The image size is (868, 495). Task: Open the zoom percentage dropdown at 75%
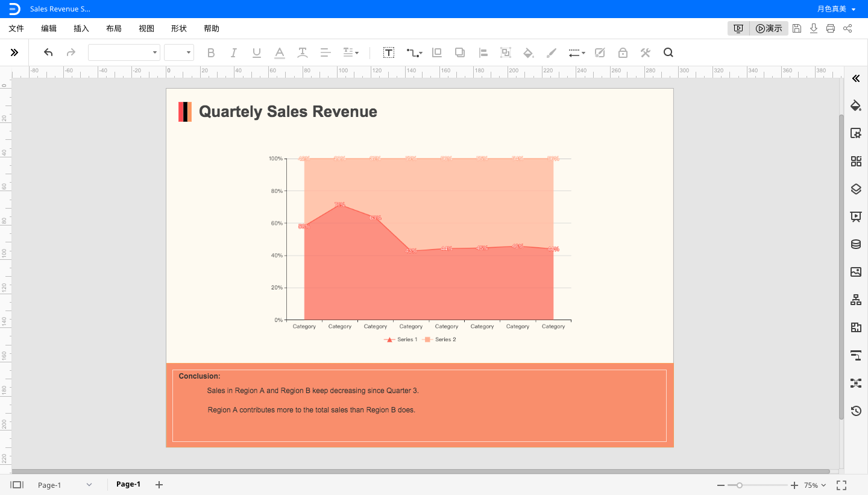point(815,485)
